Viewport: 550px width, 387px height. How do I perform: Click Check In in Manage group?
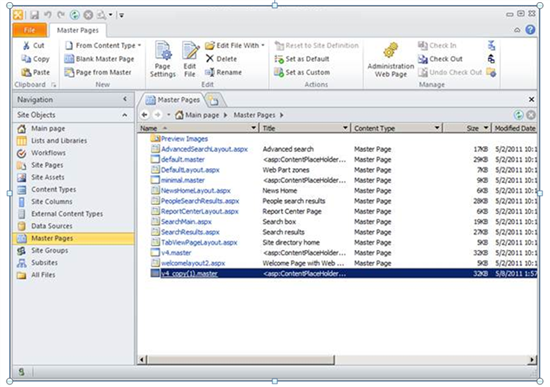(437, 45)
